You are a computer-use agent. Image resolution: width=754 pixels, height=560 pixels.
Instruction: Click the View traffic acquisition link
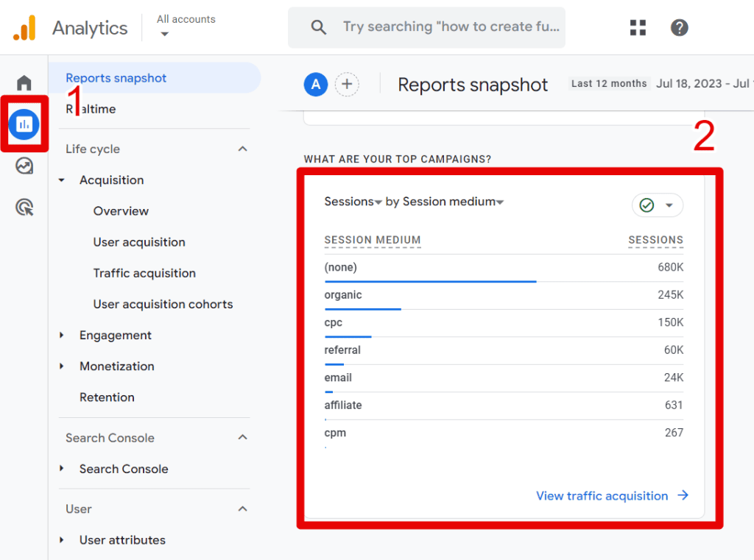[x=602, y=495]
